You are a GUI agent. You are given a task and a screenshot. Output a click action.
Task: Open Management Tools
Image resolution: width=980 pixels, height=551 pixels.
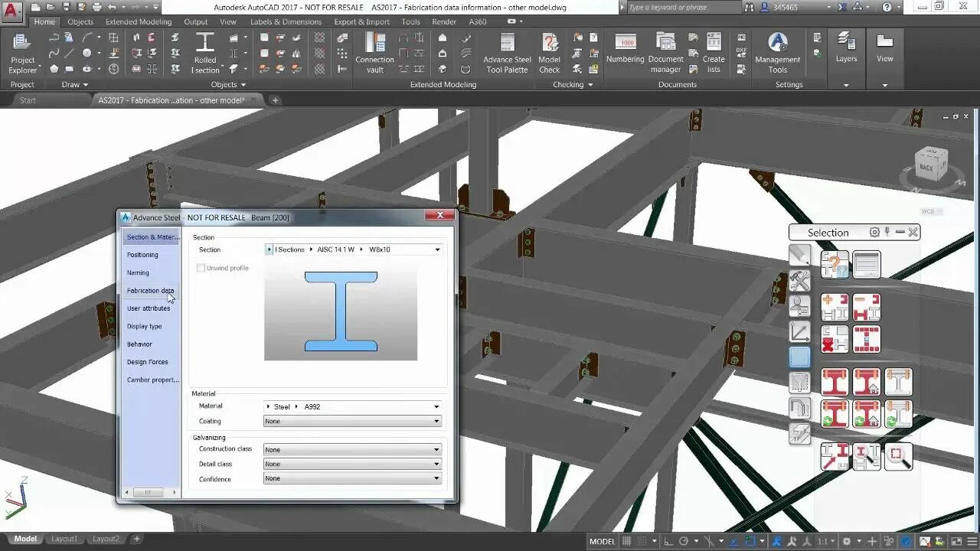coord(777,53)
